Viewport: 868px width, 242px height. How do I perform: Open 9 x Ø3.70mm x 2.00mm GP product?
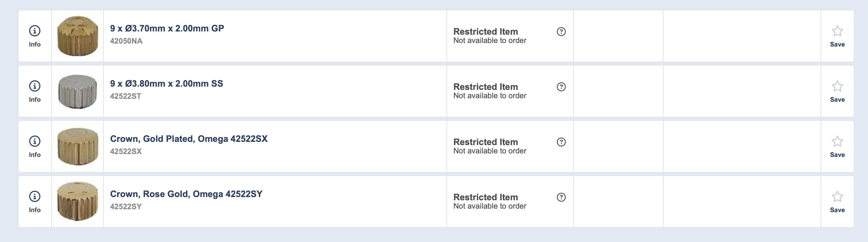[167, 28]
